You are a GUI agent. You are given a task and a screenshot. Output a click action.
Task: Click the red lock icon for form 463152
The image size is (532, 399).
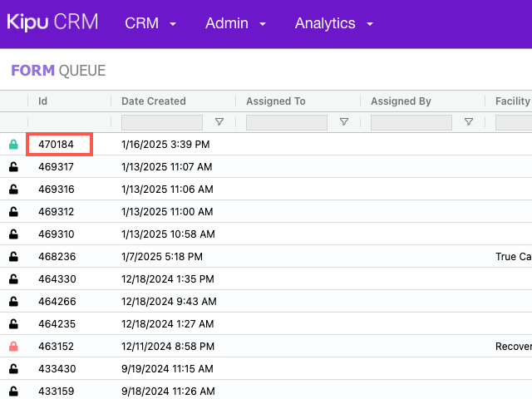pyautogui.click(x=13, y=347)
